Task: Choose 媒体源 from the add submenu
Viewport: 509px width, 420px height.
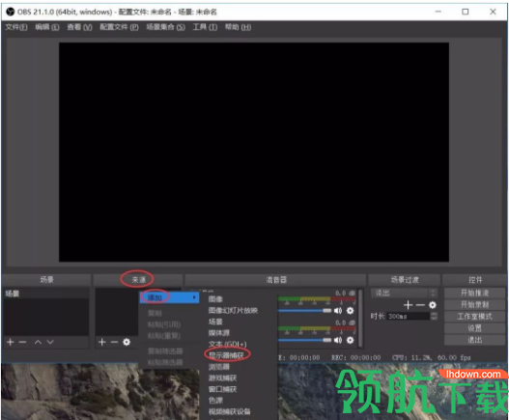Action: [x=219, y=333]
